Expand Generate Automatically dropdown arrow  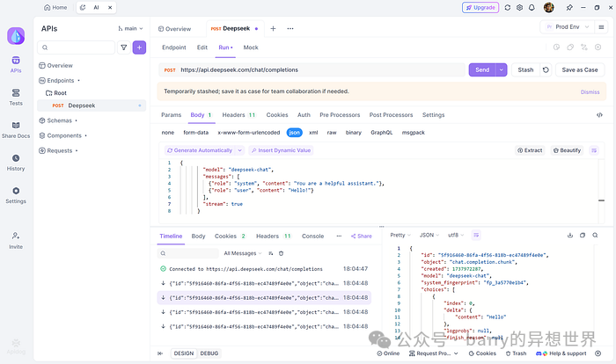[x=239, y=150]
